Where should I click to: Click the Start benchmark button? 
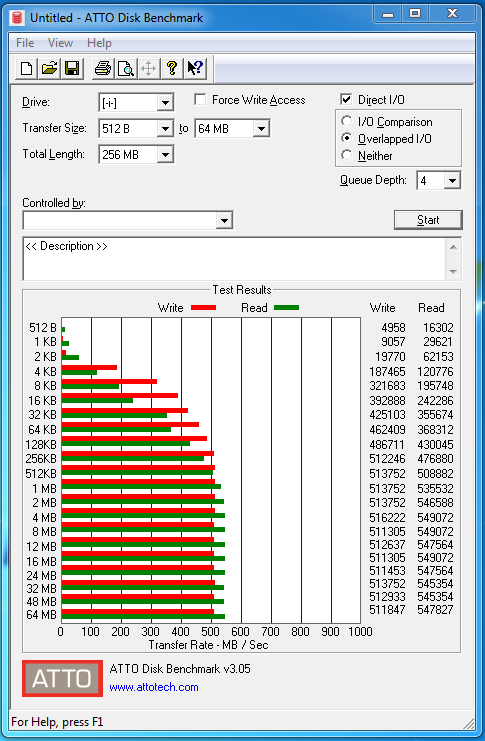pyautogui.click(x=428, y=220)
